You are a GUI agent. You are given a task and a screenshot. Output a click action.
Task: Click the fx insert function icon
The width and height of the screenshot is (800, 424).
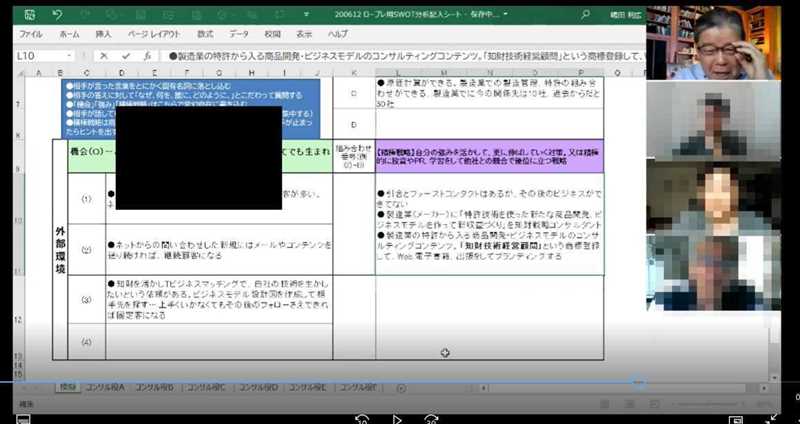(147, 56)
